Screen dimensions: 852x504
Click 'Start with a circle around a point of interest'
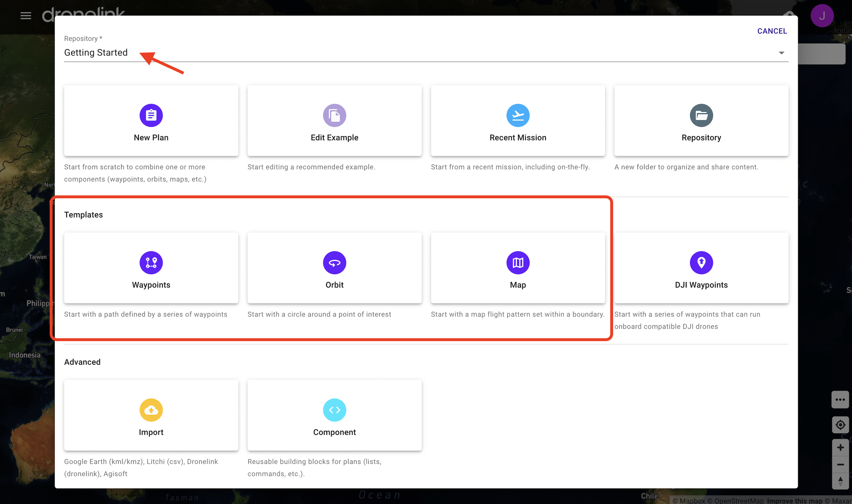tap(319, 314)
